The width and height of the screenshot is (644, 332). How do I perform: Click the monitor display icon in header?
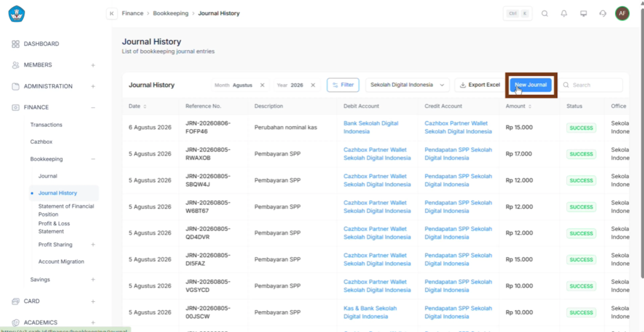[583, 13]
